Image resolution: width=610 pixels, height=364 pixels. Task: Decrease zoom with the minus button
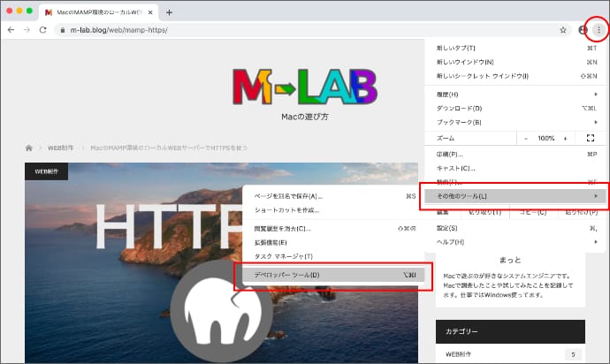point(525,139)
